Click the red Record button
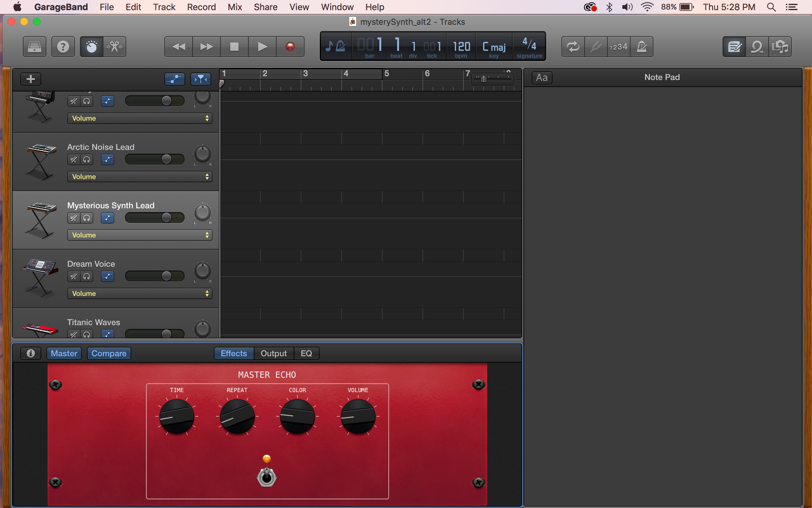The width and height of the screenshot is (812, 508). pyautogui.click(x=290, y=46)
